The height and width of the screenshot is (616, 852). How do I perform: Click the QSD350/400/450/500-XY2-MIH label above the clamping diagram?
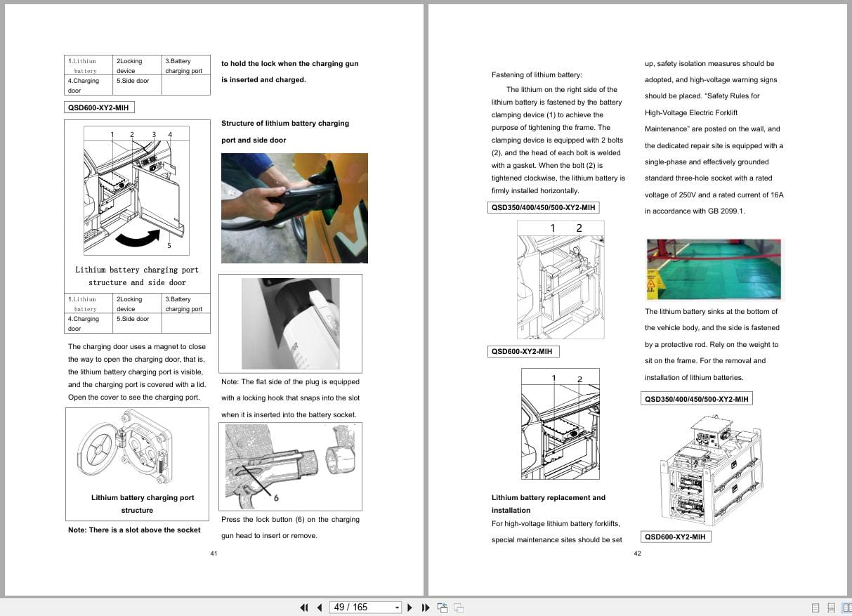pos(543,207)
